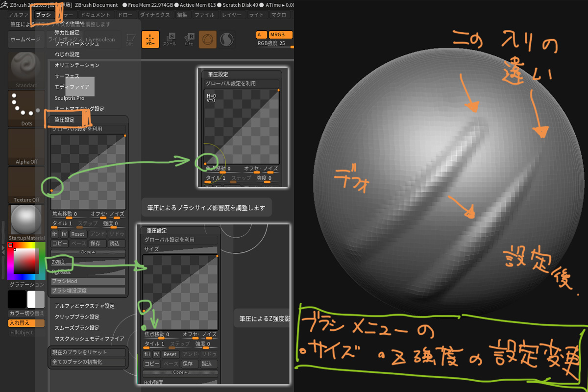Open the Alpha Off selector
Screen dimensions: 588x392
[x=26, y=147]
